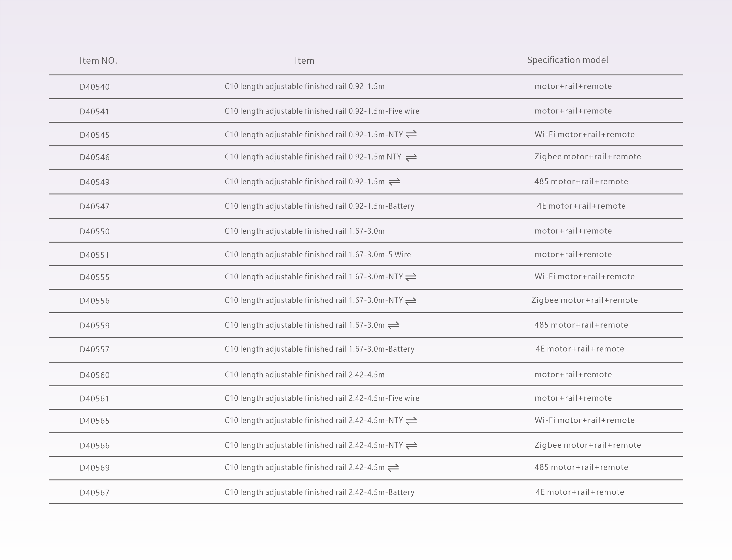Select item number D40561
The height and width of the screenshot is (560, 732).
(x=95, y=399)
